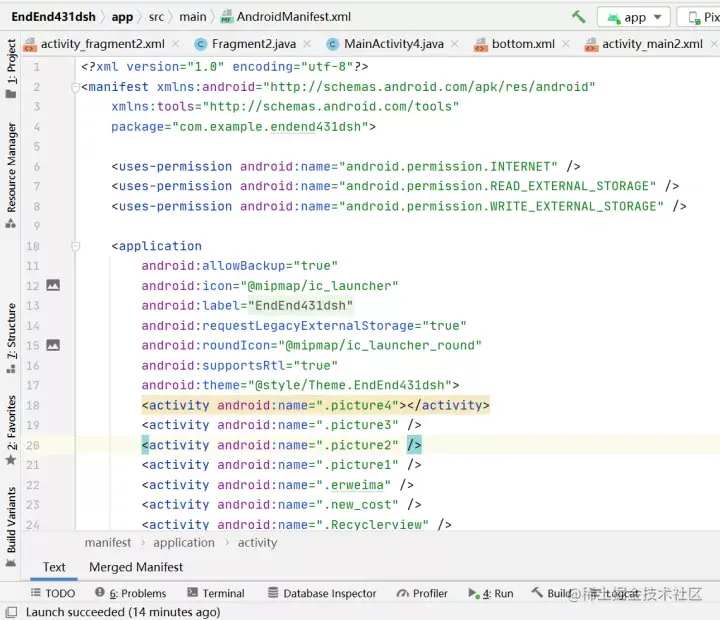Click the INTERNET uses-permission line
The image size is (720, 620).
coord(346,166)
